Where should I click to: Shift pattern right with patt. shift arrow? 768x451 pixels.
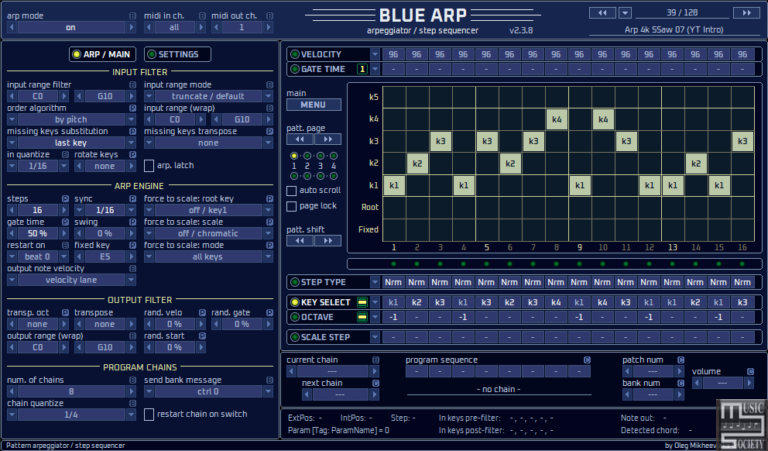tap(328, 241)
